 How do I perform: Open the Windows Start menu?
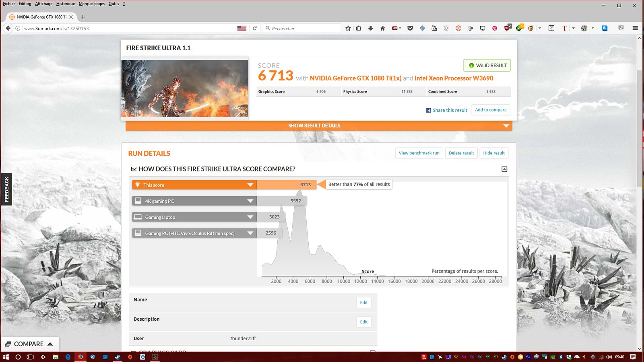coord(6,357)
